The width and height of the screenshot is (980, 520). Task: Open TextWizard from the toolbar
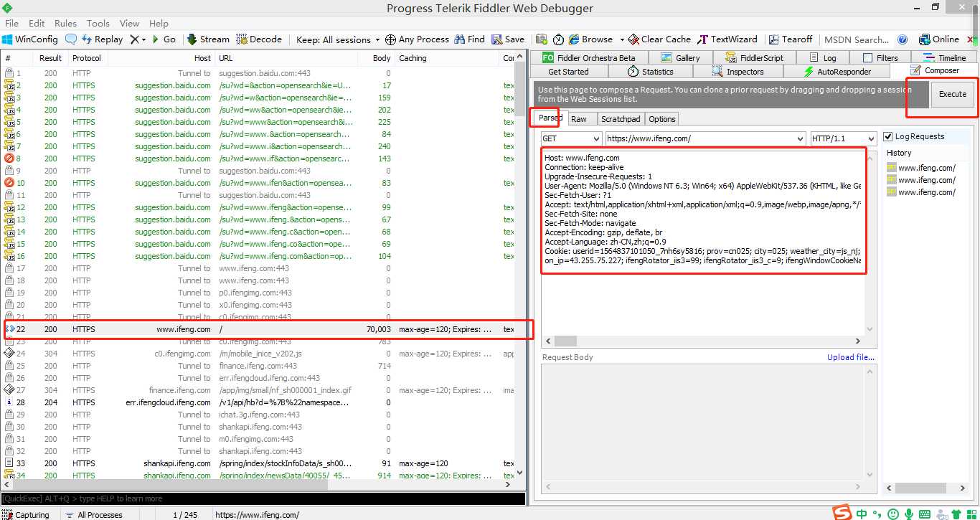tap(727, 39)
